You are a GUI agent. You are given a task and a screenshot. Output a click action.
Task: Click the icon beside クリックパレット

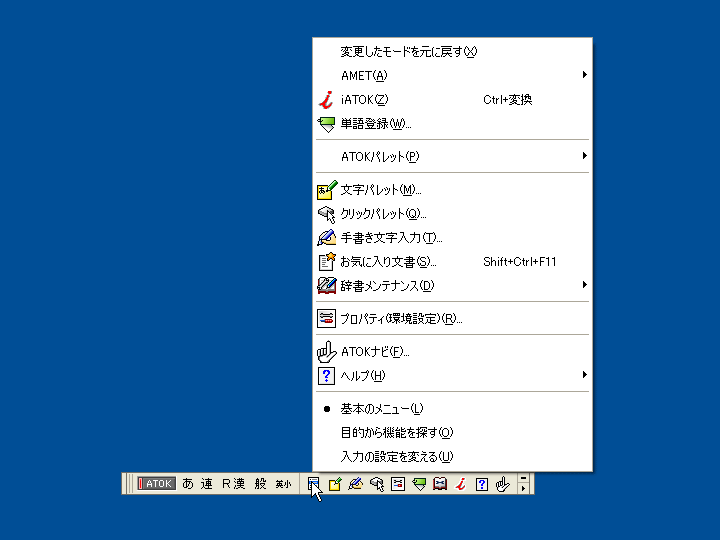327,214
